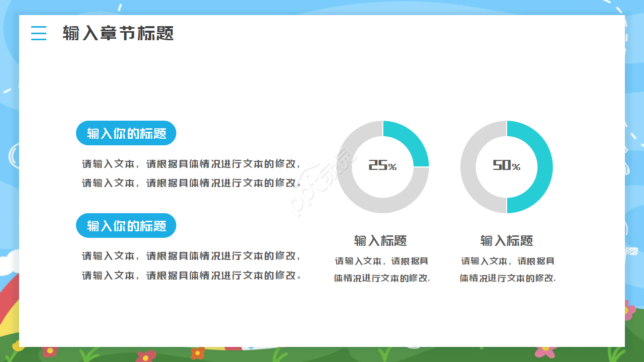Click the 50% label inside the chart
Screen dimensions: 644x362
pyautogui.click(x=507, y=165)
